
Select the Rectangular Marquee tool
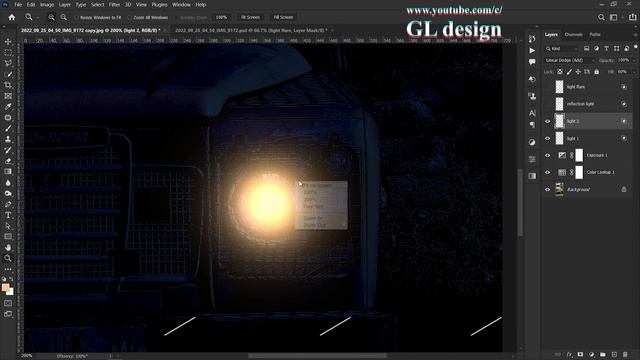8,53
